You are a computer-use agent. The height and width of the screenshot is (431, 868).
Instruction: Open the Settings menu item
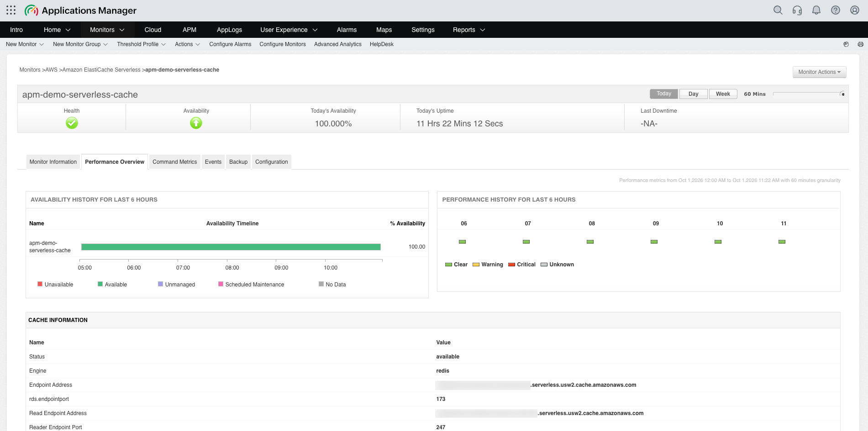tap(423, 30)
